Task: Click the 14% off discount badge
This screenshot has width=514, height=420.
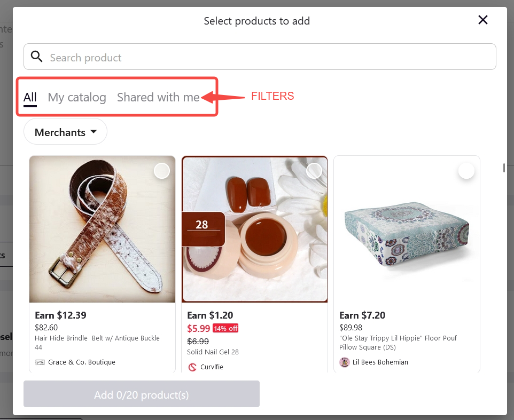Action: coord(225,328)
